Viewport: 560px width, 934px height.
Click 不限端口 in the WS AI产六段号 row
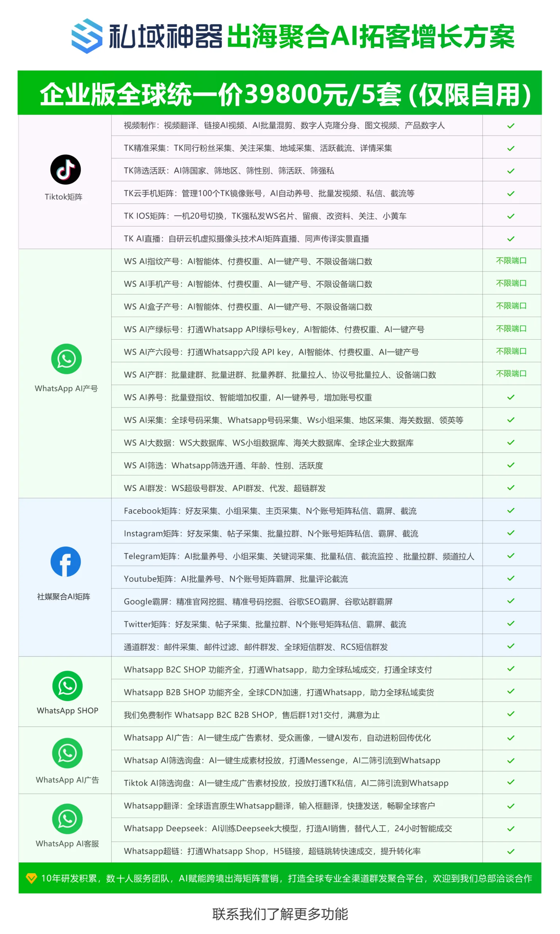[x=511, y=351]
